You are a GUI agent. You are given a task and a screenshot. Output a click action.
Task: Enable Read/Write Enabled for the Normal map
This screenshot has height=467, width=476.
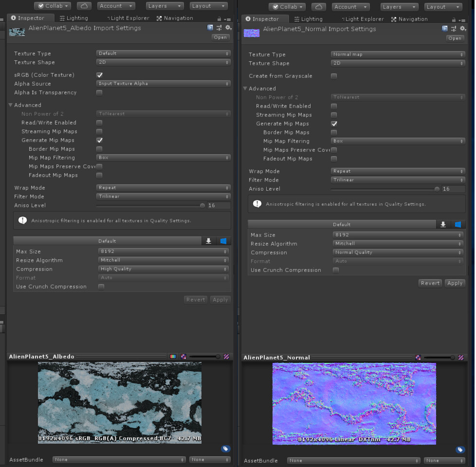point(334,106)
